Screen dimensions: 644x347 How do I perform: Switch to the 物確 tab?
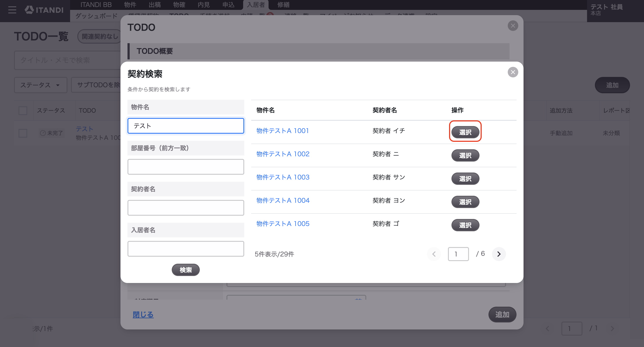coord(179,5)
